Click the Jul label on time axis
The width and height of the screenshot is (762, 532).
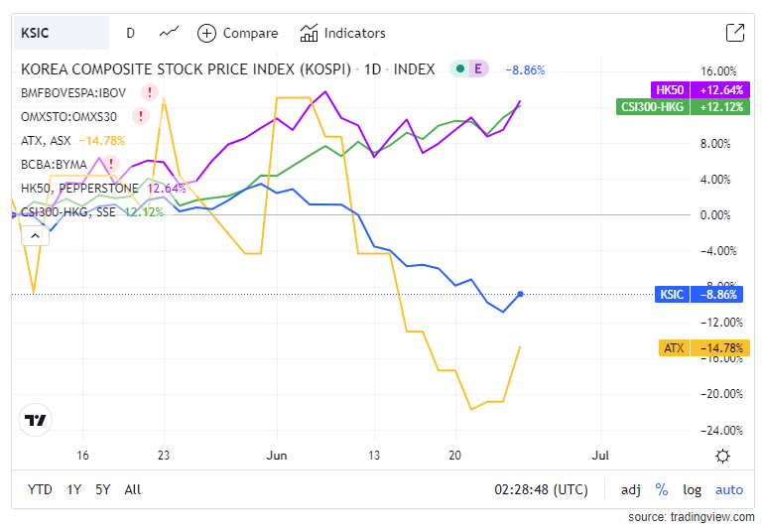tap(600, 456)
